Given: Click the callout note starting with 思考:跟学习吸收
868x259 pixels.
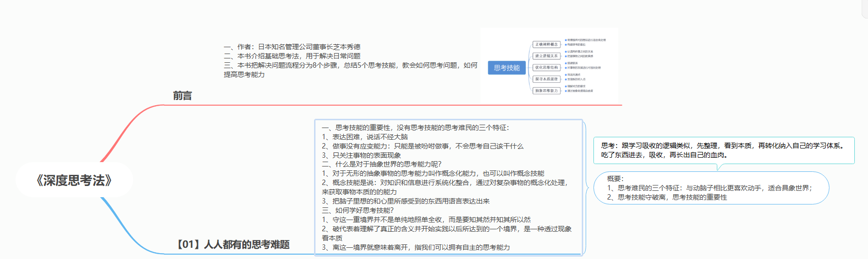Looking at the screenshot, I should (x=724, y=150).
